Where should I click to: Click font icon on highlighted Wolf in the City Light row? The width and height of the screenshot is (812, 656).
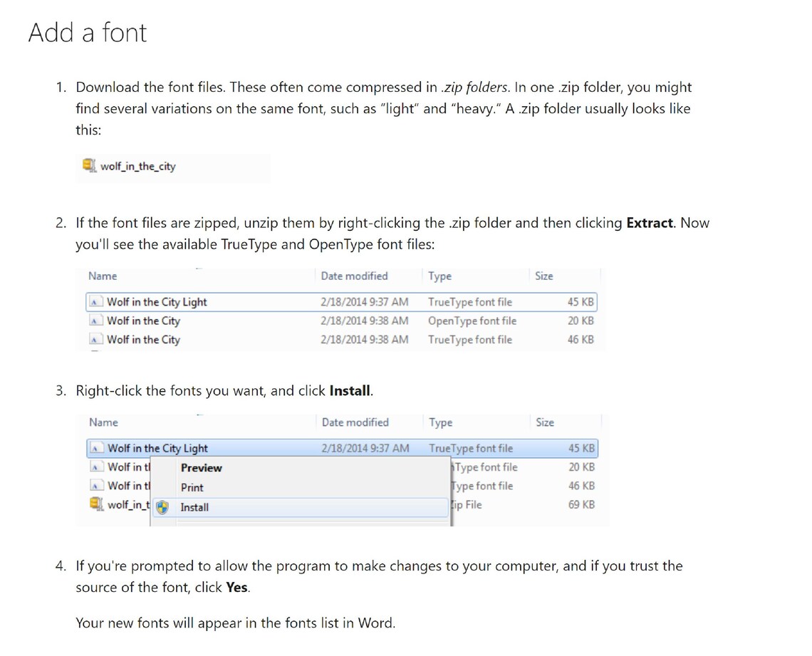tap(95, 448)
